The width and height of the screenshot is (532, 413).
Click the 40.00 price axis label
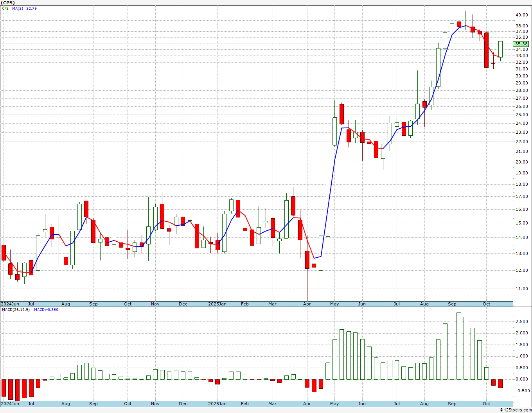(x=522, y=15)
